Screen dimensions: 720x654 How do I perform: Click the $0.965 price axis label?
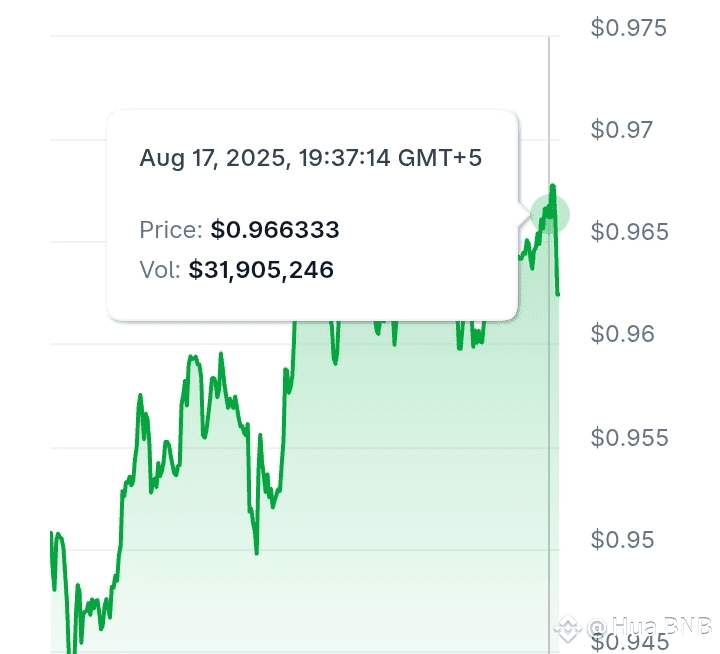tap(629, 231)
